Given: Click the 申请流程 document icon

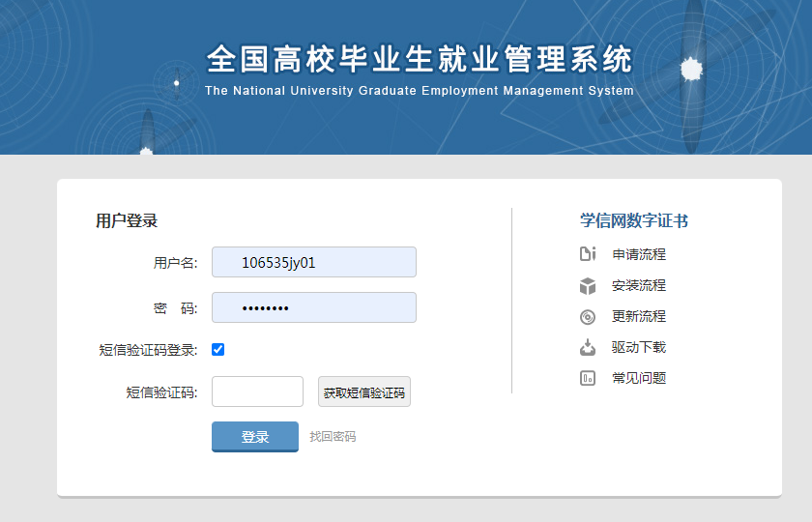Looking at the screenshot, I should pyautogui.click(x=587, y=254).
